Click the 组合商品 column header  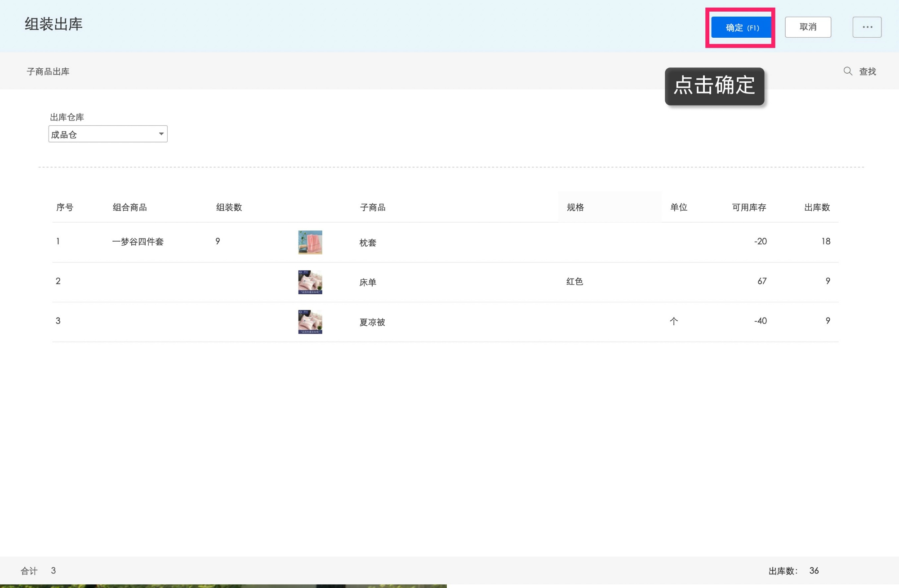(x=129, y=207)
